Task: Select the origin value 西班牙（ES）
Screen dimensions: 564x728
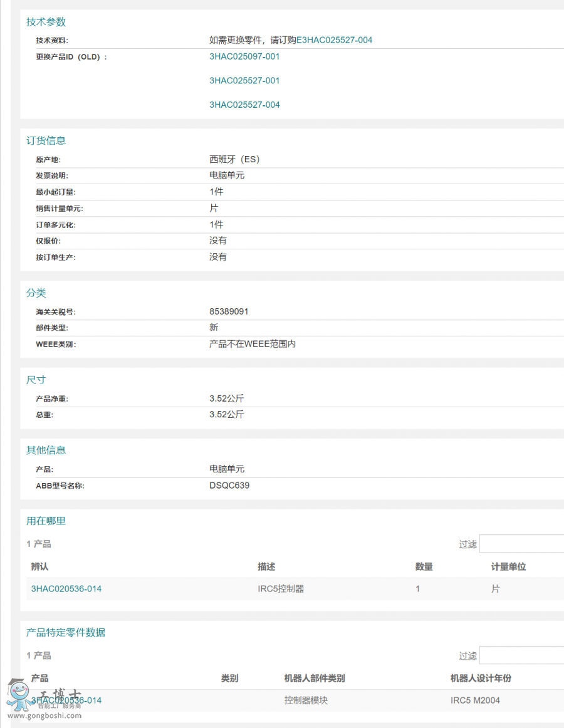Action: pos(234,160)
